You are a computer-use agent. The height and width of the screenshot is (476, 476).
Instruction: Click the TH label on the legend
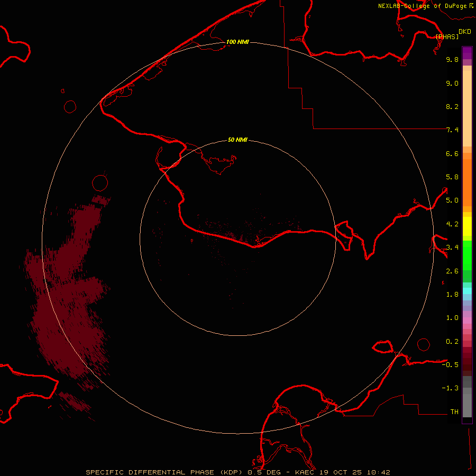tap(454, 411)
